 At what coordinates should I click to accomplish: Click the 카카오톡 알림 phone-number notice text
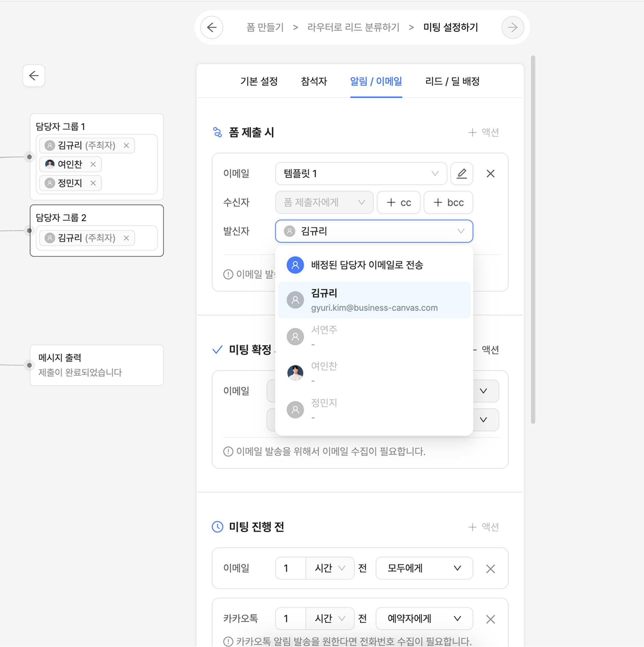point(354,641)
